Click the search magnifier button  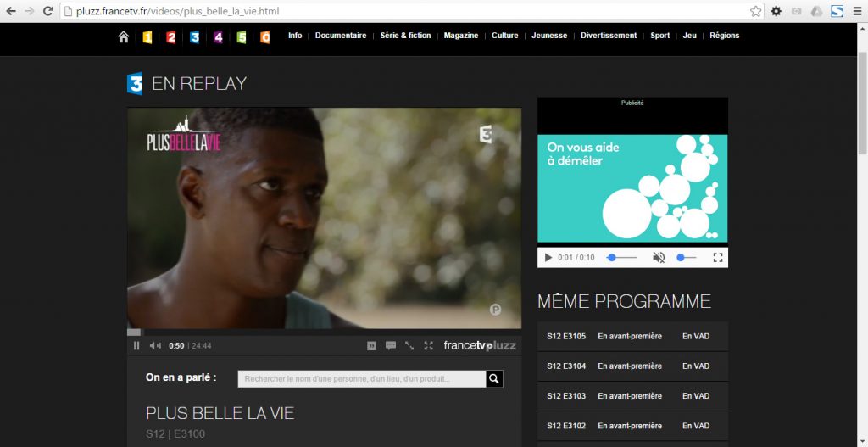[x=494, y=379]
